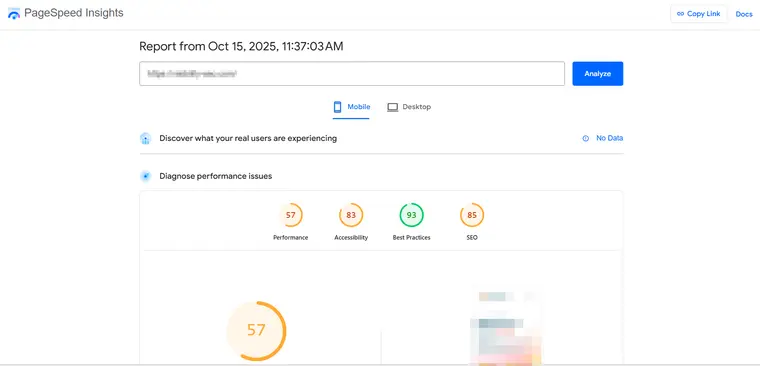This screenshot has width=760, height=366.
Task: Click the No Data link
Action: [609, 138]
